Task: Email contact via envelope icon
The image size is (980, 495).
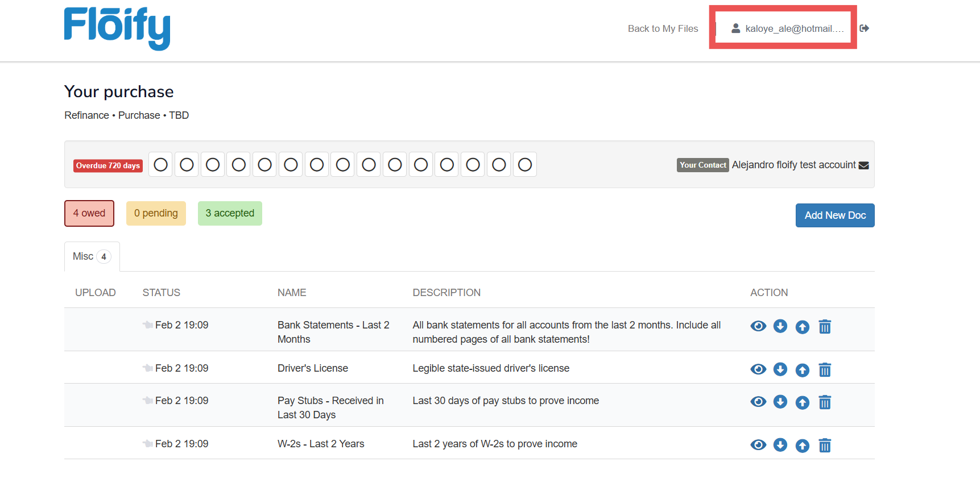Action: tap(863, 165)
